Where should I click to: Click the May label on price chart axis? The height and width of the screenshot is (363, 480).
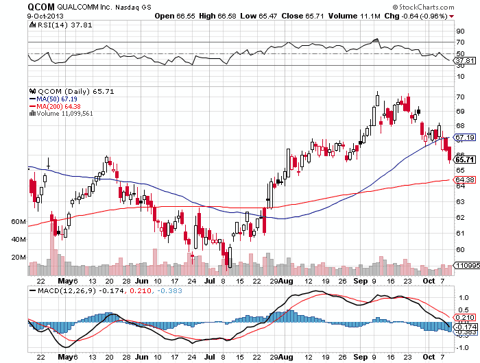pos(65,281)
